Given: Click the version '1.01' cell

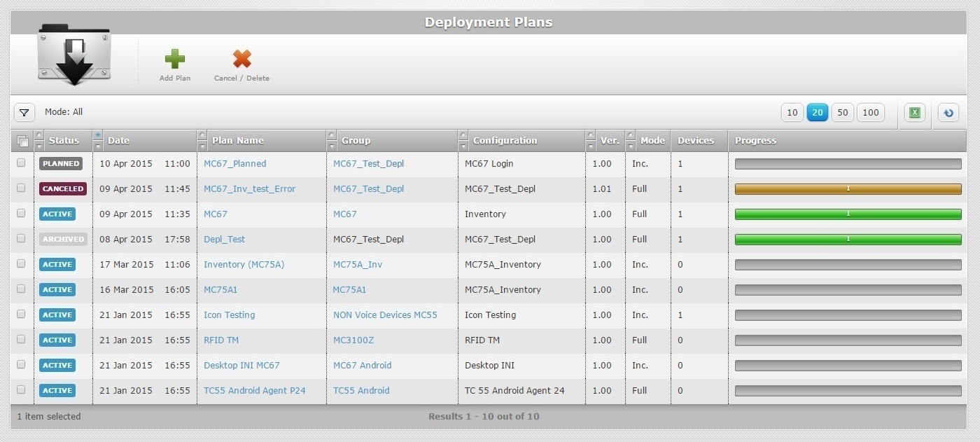Looking at the screenshot, I should 602,188.
